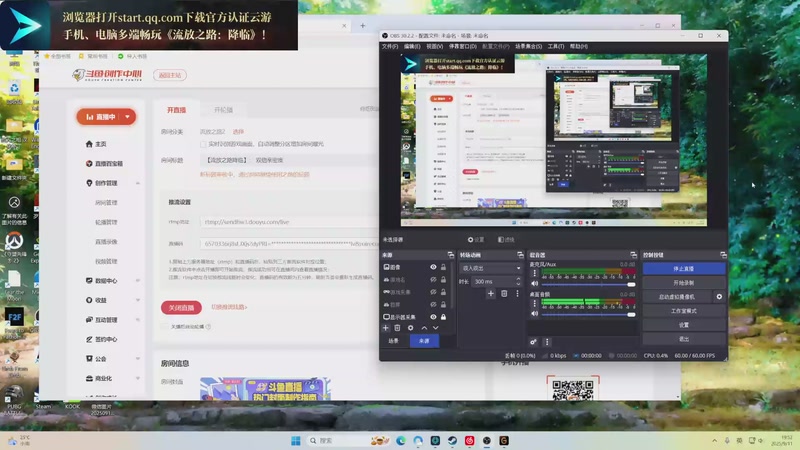Image resolution: width=800 pixels, height=450 pixels.
Task: Expand the 数据中心 sidebar section
Action: [138, 281]
